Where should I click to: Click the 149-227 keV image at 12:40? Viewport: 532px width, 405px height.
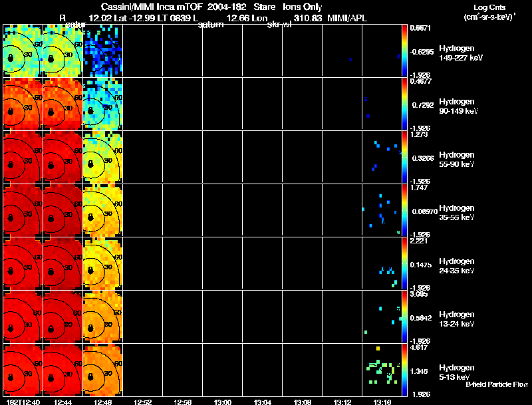click(23, 51)
